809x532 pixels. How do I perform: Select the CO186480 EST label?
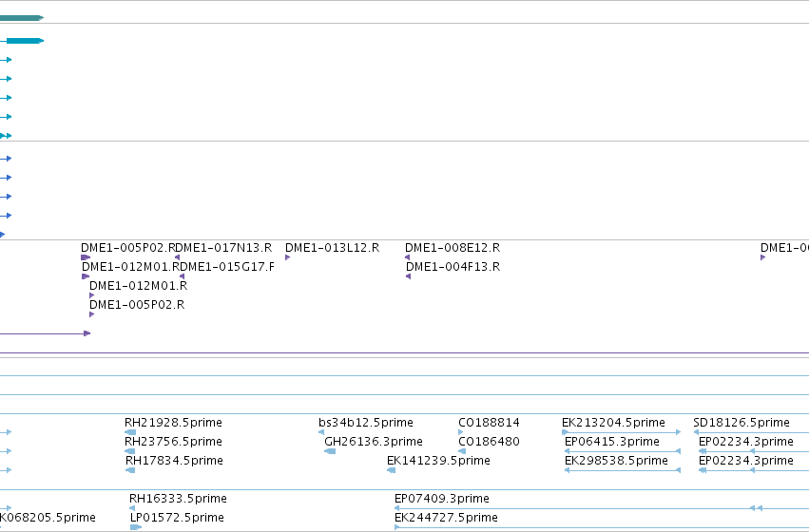click(x=490, y=442)
